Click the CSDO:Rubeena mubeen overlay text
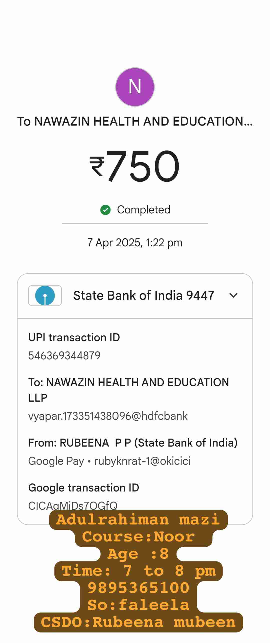270x644 pixels. [138, 622]
